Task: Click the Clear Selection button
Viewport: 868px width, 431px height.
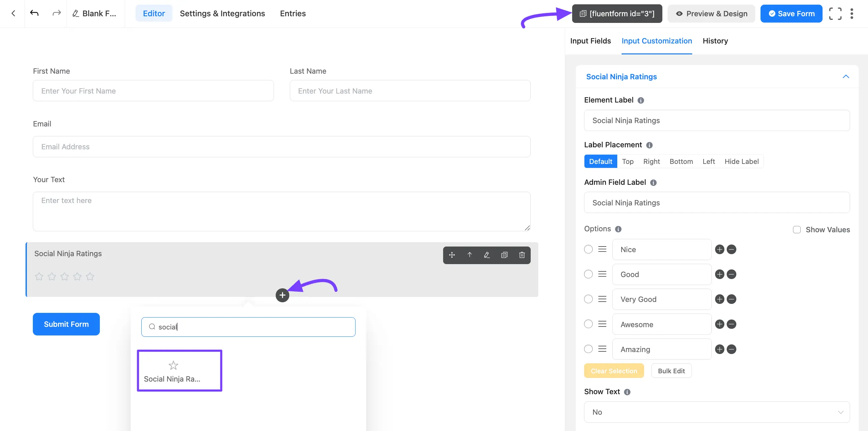Action: [614, 371]
